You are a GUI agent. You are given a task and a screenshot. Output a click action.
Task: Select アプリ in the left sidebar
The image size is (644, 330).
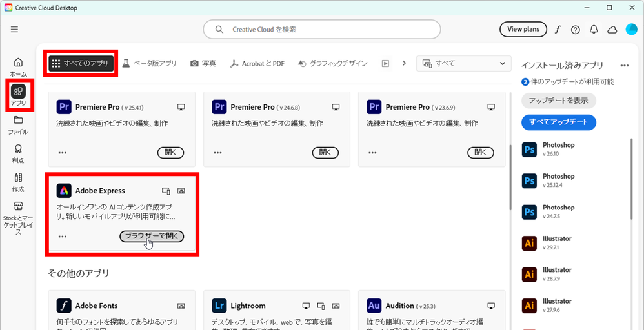pyautogui.click(x=18, y=95)
